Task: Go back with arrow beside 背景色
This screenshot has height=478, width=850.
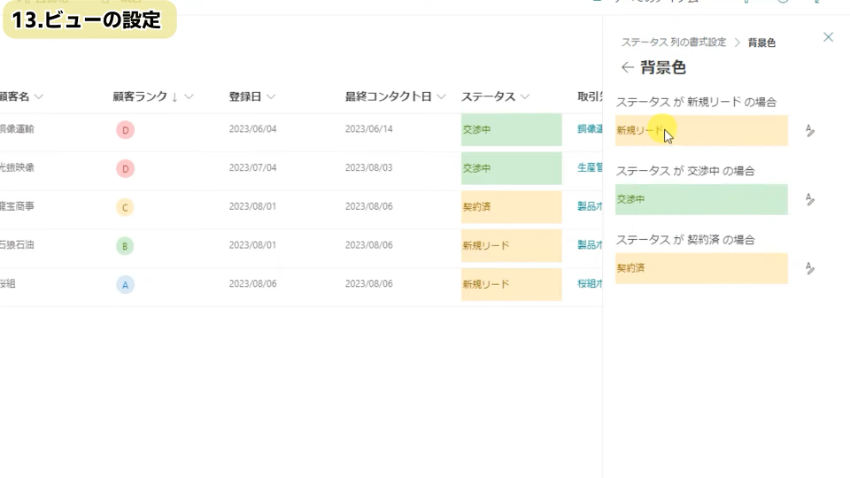Action: tap(627, 68)
